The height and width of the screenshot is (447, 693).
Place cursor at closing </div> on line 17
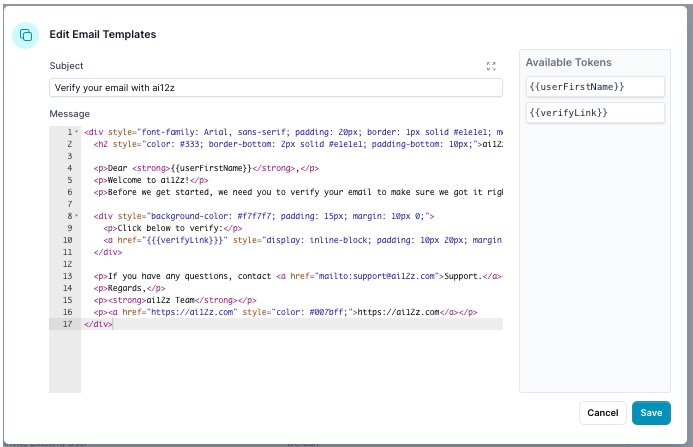[99, 324]
